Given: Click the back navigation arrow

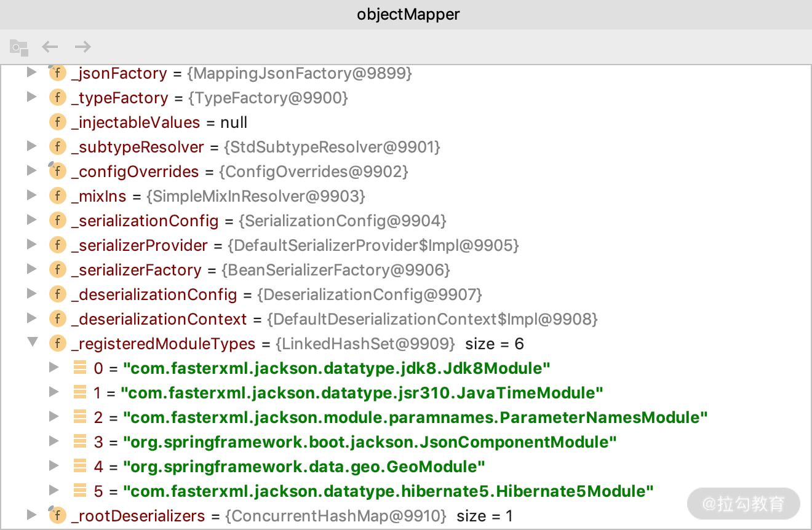Looking at the screenshot, I should pos(50,47).
